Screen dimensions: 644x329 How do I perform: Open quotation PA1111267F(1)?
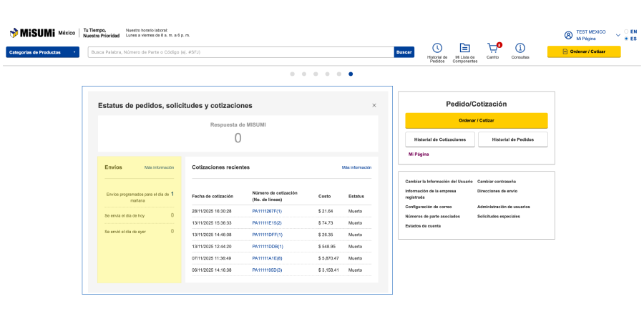coord(267,211)
